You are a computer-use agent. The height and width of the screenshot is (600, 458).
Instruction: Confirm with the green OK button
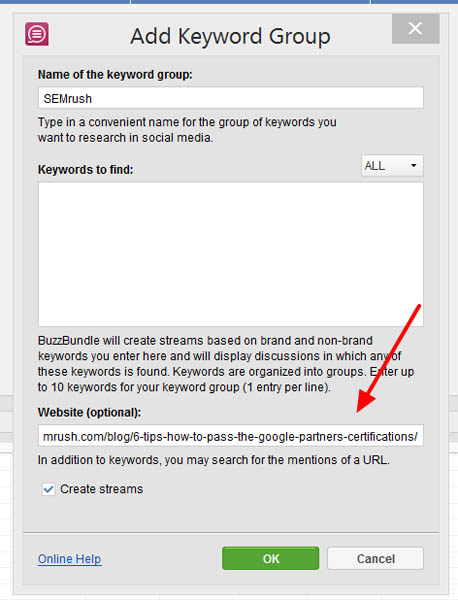point(271,558)
